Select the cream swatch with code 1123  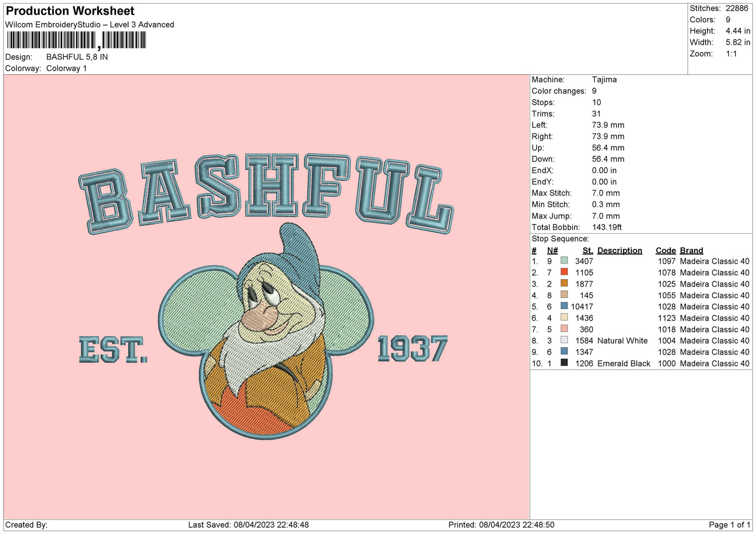[564, 317]
